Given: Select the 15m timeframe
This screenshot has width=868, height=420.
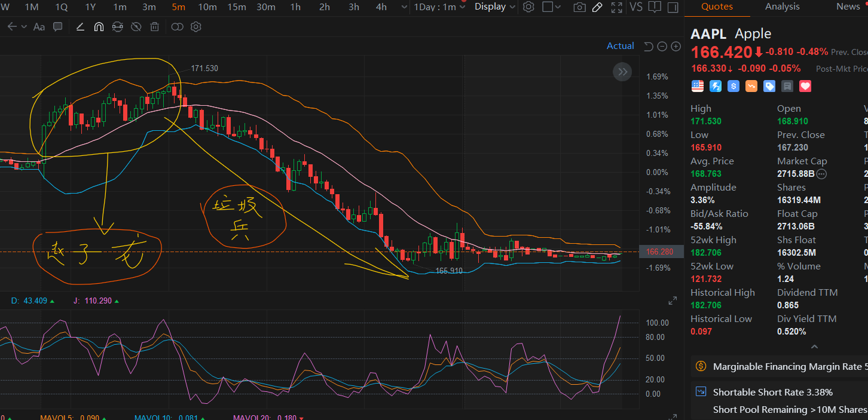Looking at the screenshot, I should pos(237,7).
